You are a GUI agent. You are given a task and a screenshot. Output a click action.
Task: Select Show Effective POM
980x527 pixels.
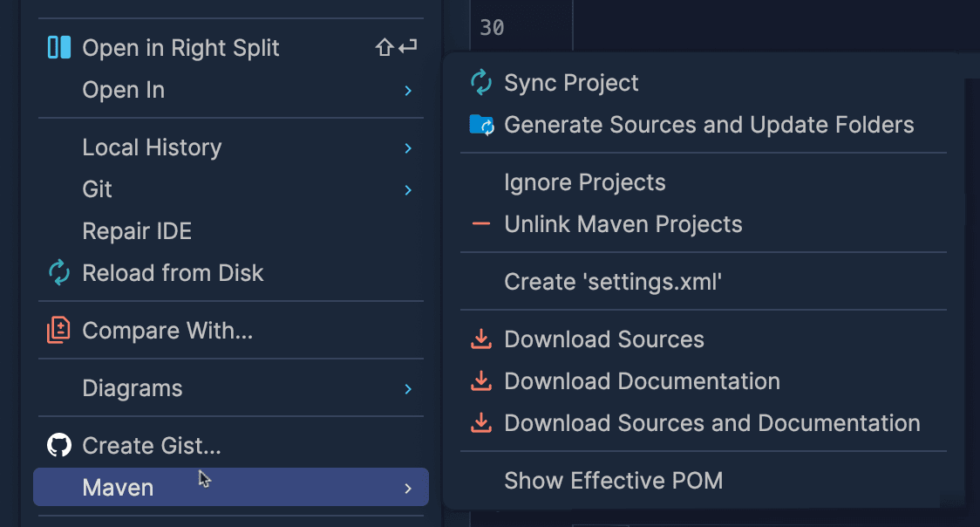tap(613, 480)
